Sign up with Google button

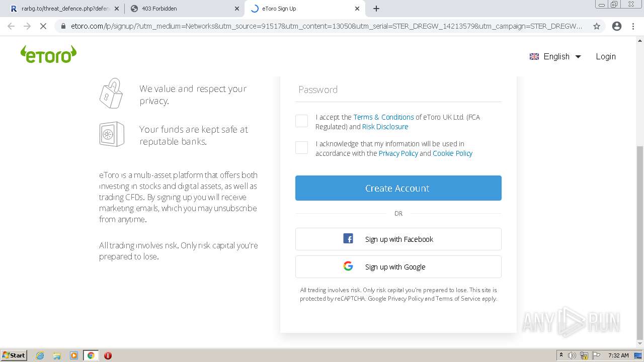tap(398, 267)
